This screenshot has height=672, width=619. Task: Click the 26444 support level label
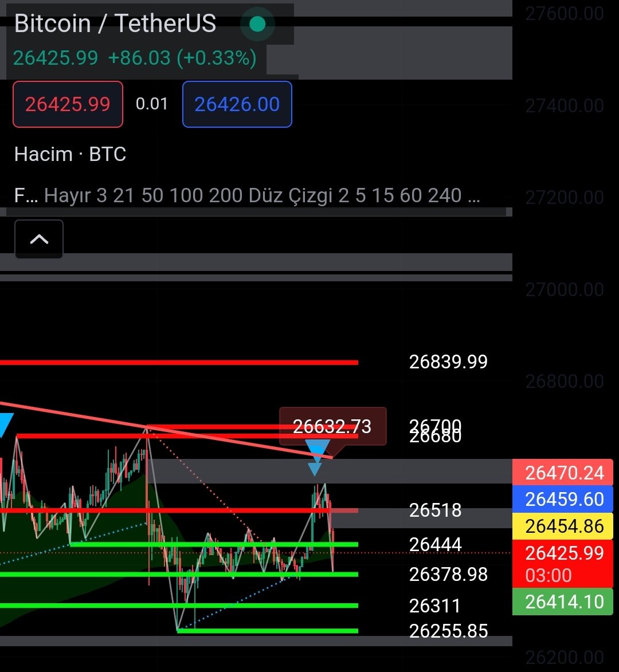point(435,544)
